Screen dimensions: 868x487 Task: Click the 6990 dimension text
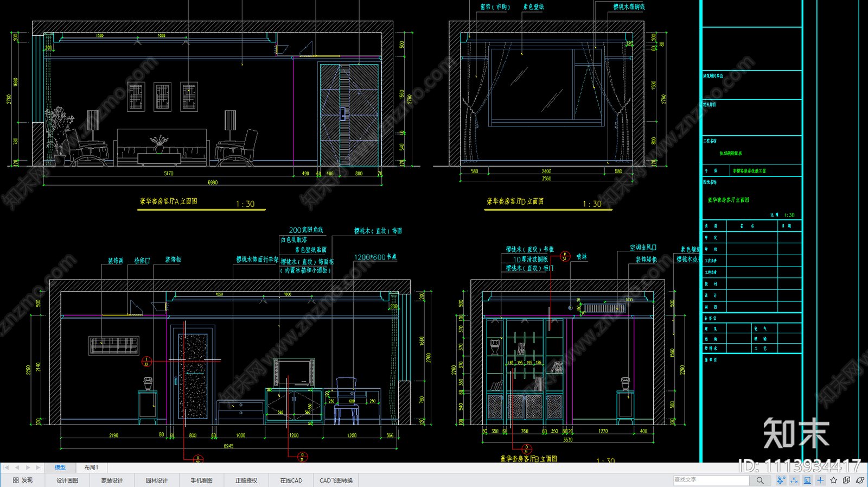click(x=213, y=182)
